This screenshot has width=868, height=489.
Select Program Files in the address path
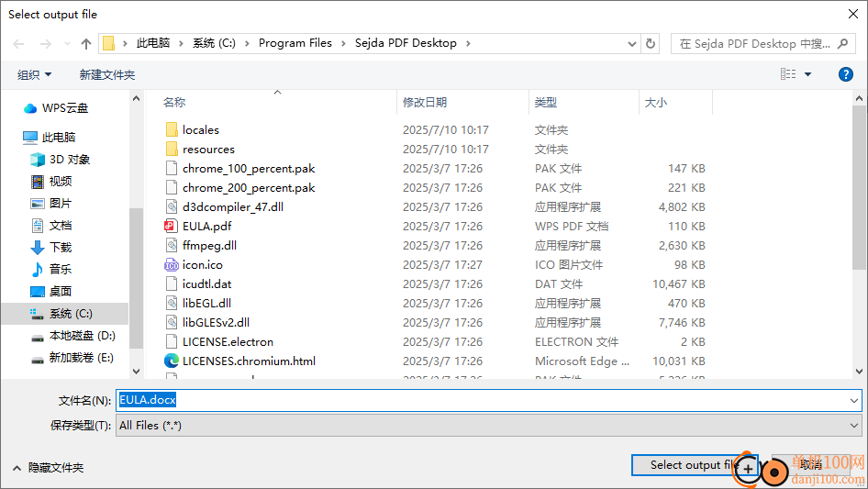(295, 43)
